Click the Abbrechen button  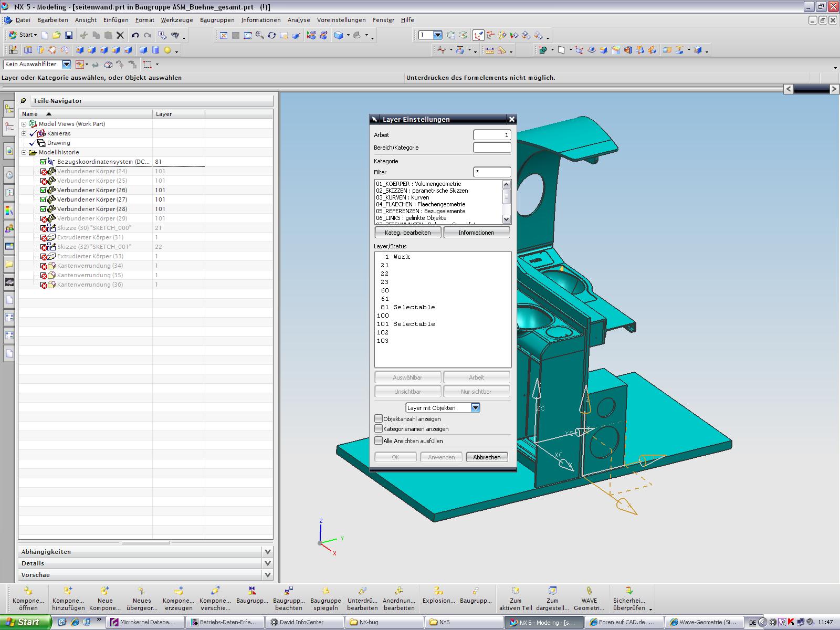[x=487, y=457]
